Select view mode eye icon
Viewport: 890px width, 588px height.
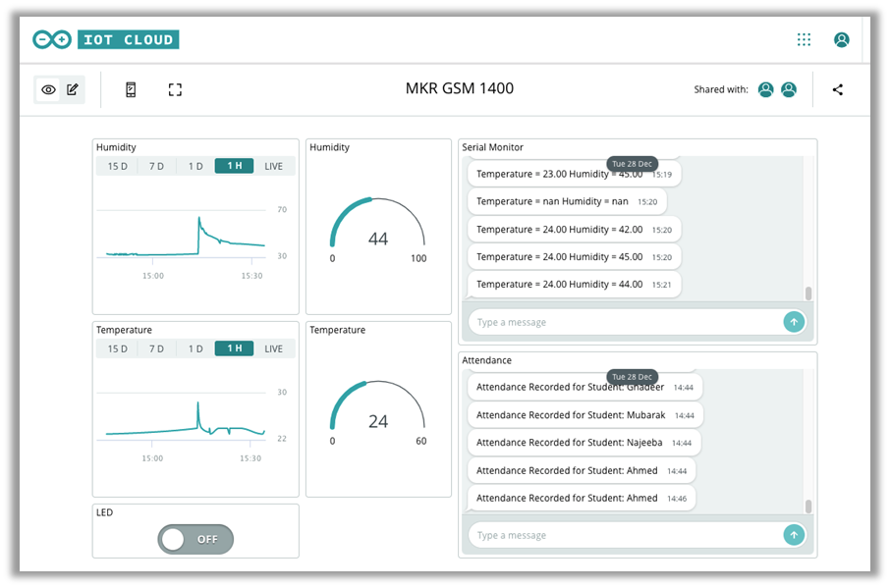pos(49,89)
